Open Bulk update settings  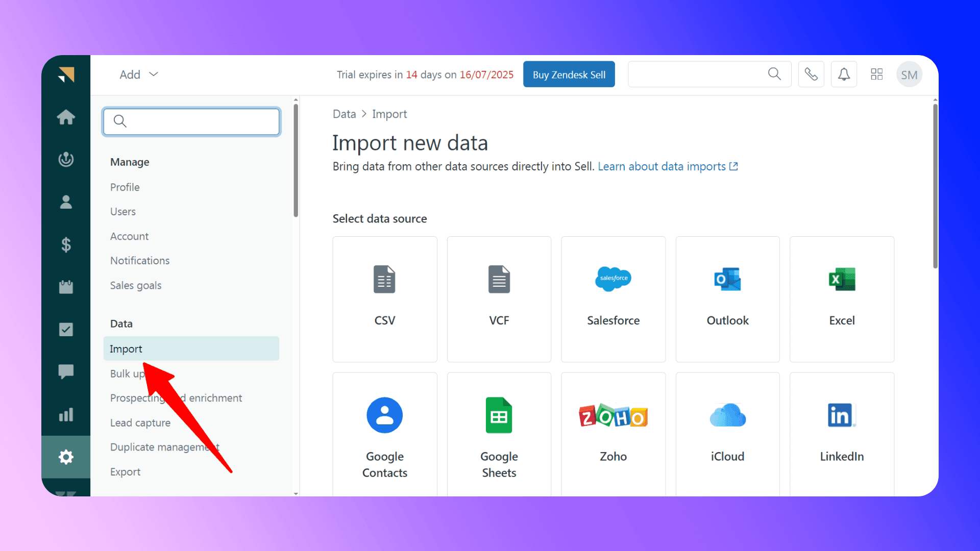click(128, 373)
